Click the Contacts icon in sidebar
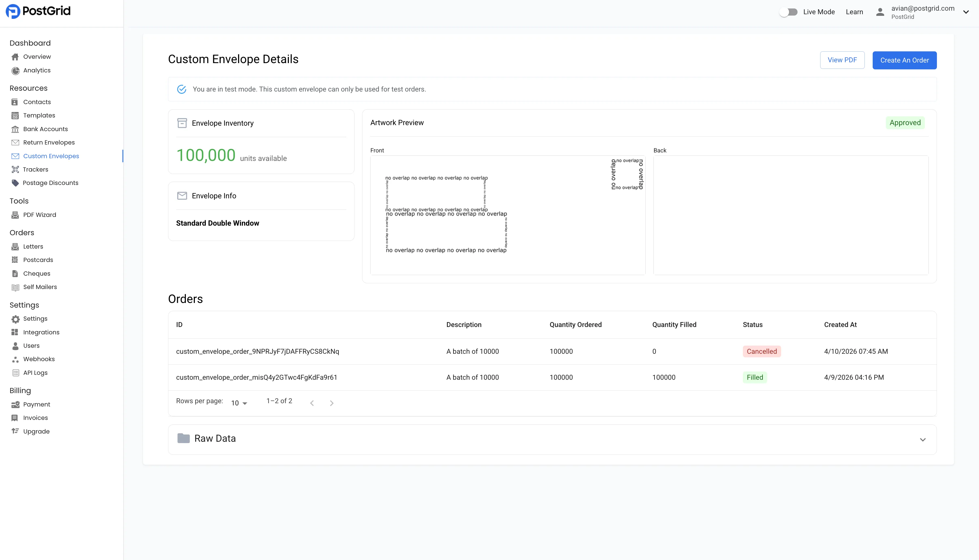 pos(15,102)
